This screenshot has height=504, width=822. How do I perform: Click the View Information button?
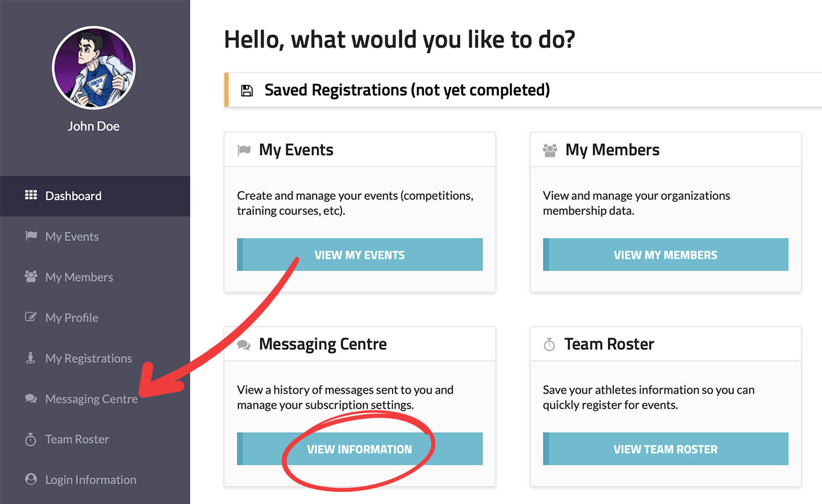(359, 449)
